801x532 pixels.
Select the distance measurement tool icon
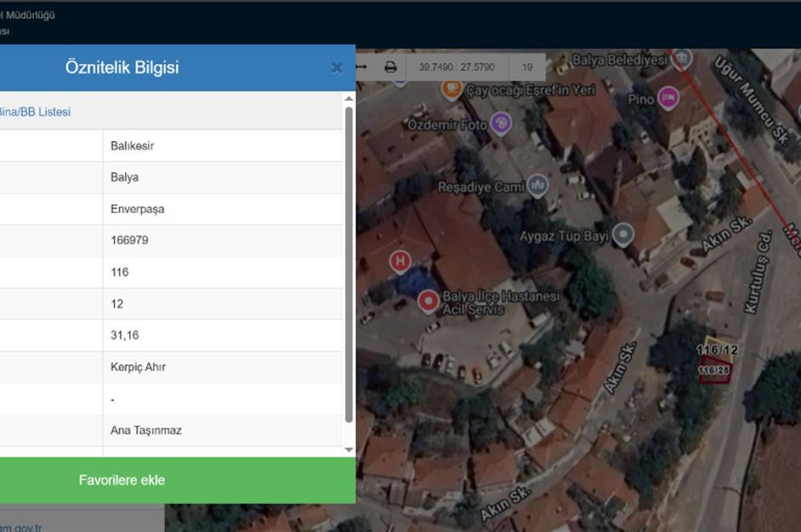coord(361,67)
